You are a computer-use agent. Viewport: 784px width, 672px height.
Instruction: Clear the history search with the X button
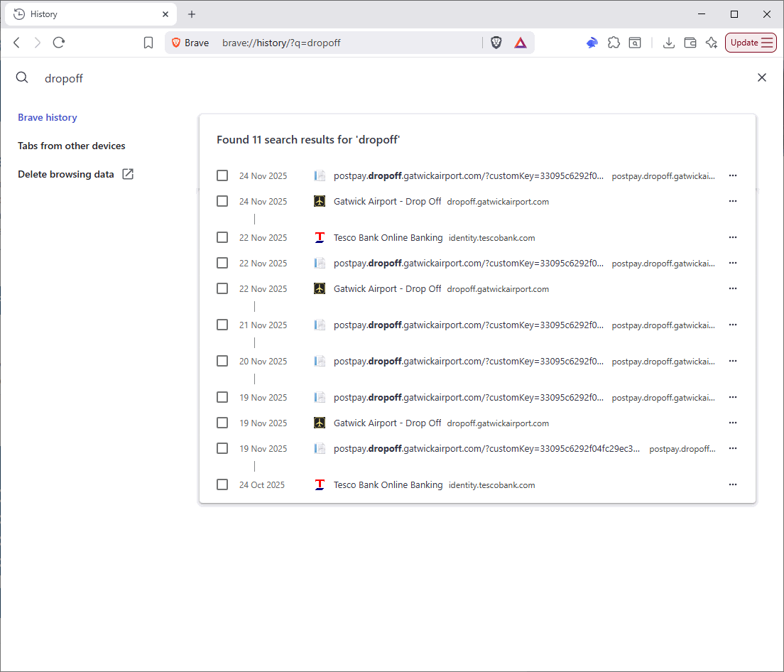coord(762,77)
